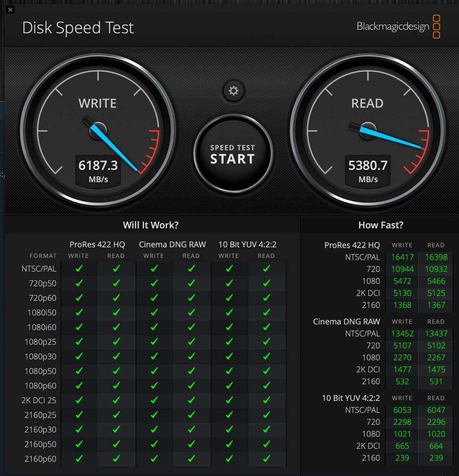Click the 2160p50 format row label
459x476 pixels.
click(41, 444)
